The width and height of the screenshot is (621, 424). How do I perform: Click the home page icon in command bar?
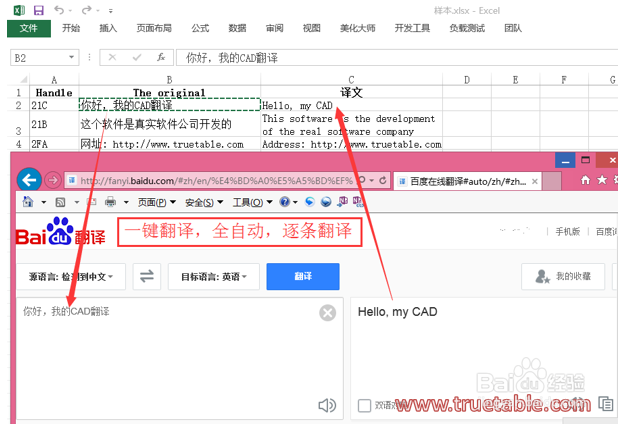point(28,202)
